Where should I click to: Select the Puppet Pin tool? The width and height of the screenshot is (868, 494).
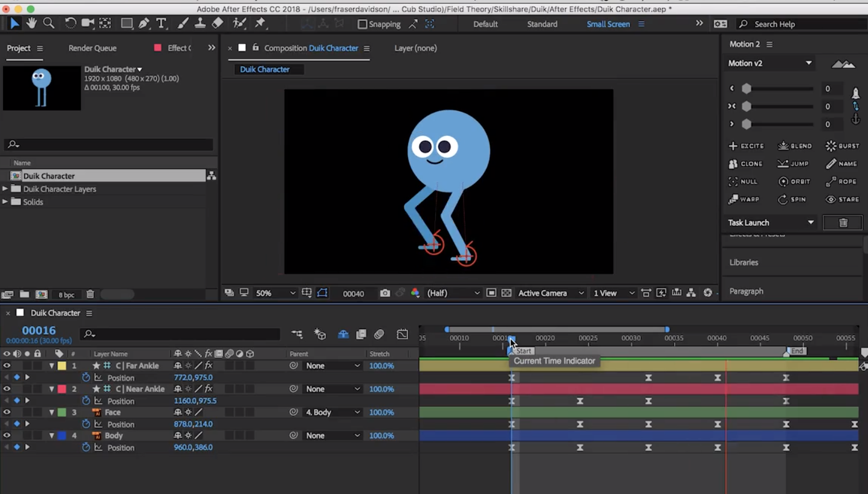(260, 24)
